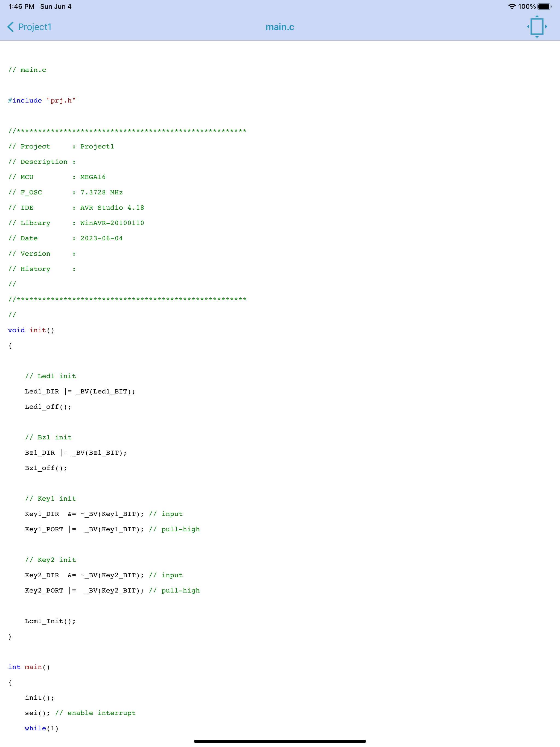Tap the int main() declaration
Screen dimensions: 560x747
coord(29,667)
